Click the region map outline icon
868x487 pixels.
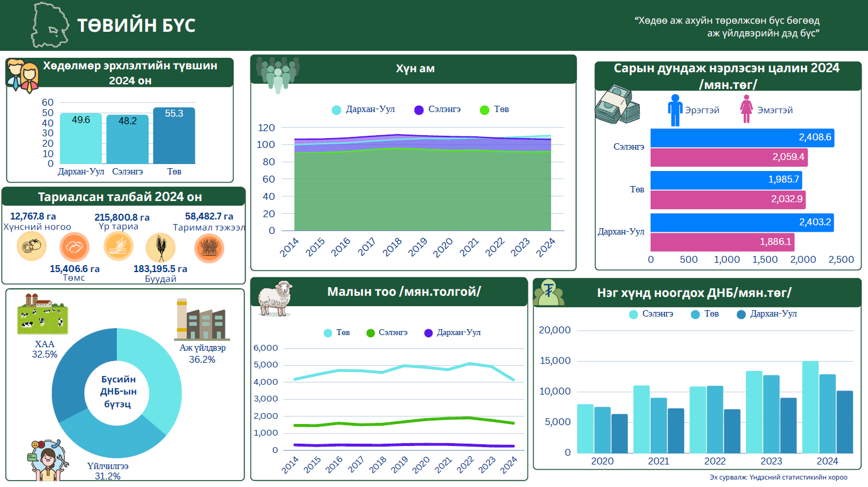pos(49,25)
